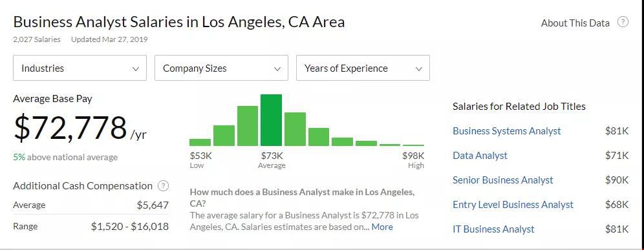Click the Additional Cash Compensation question mark icon
The image size is (644, 250).
point(163,186)
